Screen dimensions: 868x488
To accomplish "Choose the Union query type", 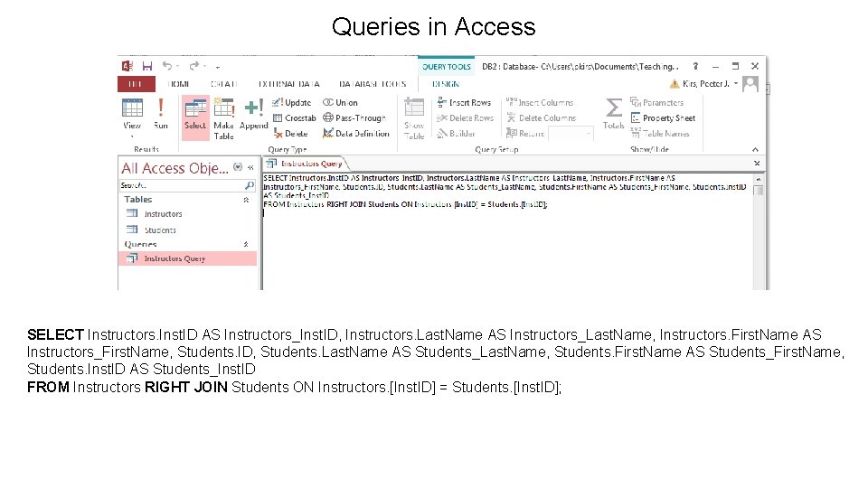I will pos(341,102).
